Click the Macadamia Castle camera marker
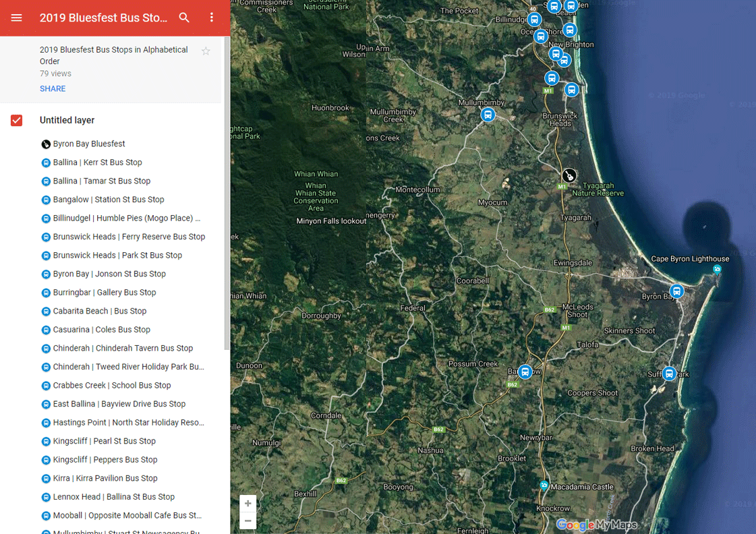This screenshot has width=756, height=534. coord(544,485)
